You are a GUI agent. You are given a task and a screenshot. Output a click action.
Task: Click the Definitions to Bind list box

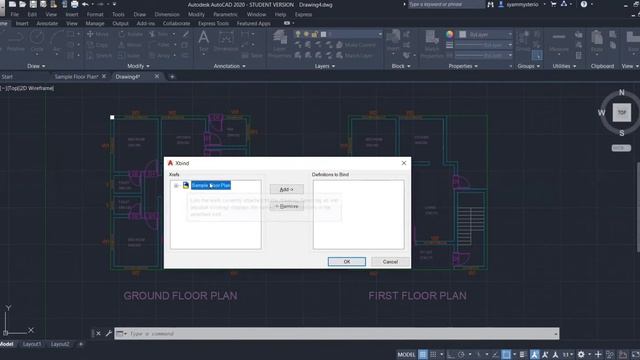click(358, 214)
